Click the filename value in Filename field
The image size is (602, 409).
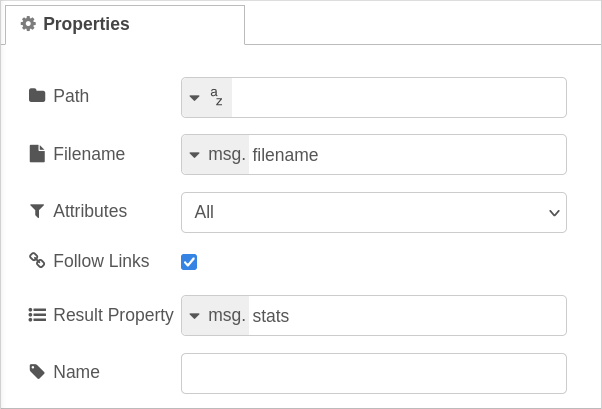point(285,155)
